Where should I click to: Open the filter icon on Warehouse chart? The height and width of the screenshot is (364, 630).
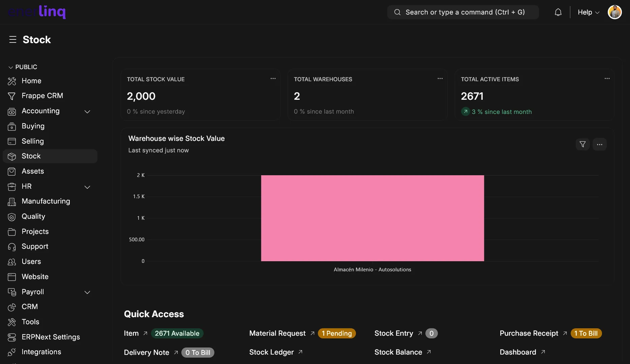coord(582,144)
